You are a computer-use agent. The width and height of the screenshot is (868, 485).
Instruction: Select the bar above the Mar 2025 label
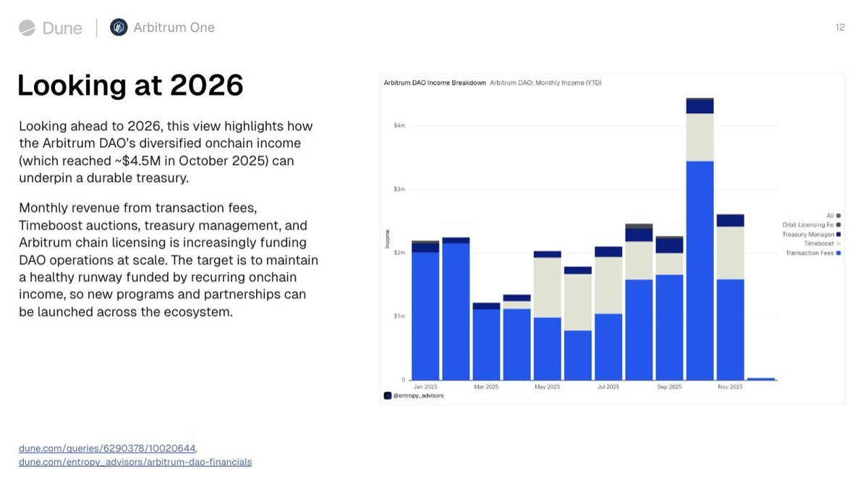[x=486, y=342]
